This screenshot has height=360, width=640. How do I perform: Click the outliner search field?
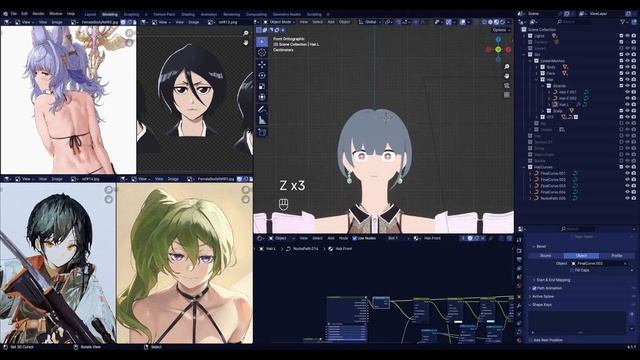(574, 22)
